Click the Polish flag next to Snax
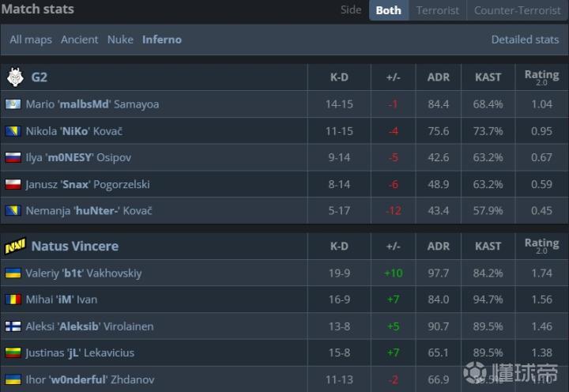This screenshot has width=569, height=392. pyautogui.click(x=13, y=184)
